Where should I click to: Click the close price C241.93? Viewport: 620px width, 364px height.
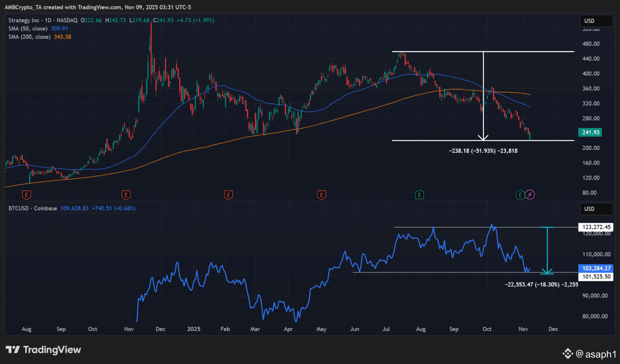[163, 20]
